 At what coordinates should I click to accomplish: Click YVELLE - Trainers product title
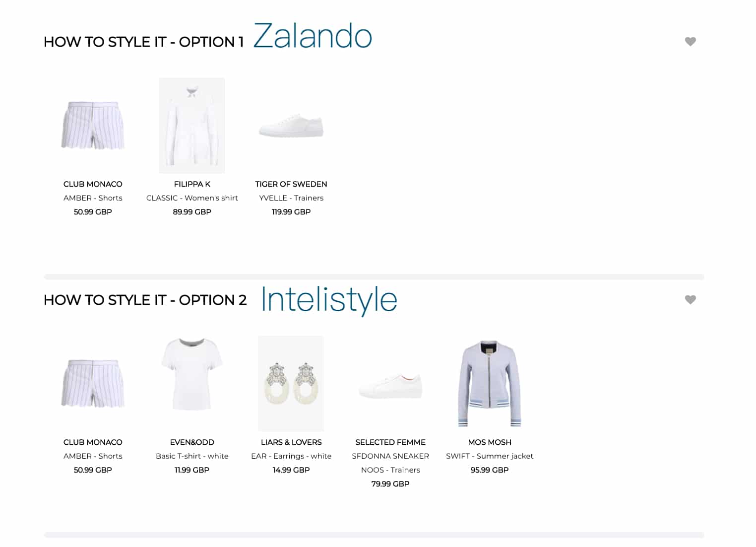(291, 198)
